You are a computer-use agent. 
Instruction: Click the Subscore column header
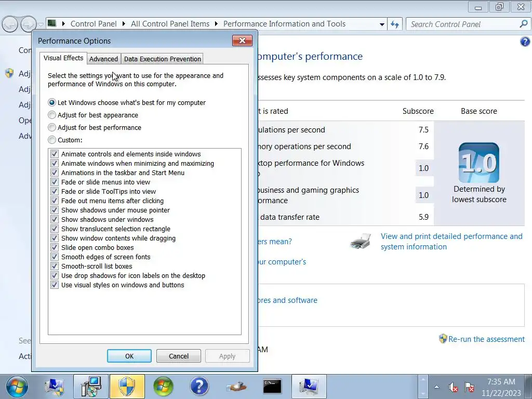pos(418,111)
